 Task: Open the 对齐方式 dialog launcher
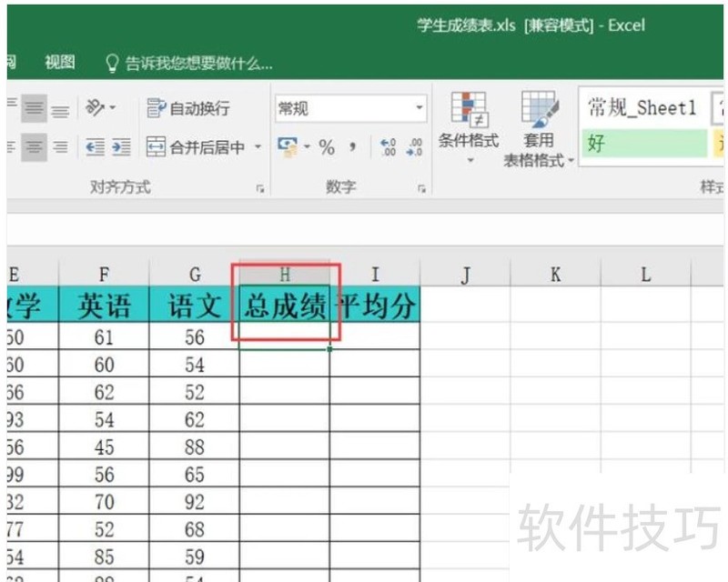click(260, 188)
